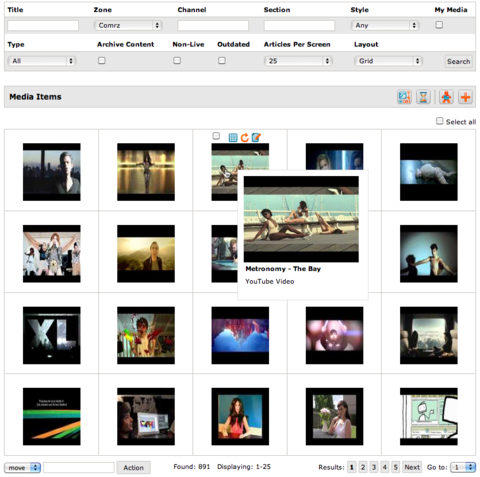The image size is (480, 477).
Task: Click the hourglass icon in Media Items header
Action: coord(423,97)
